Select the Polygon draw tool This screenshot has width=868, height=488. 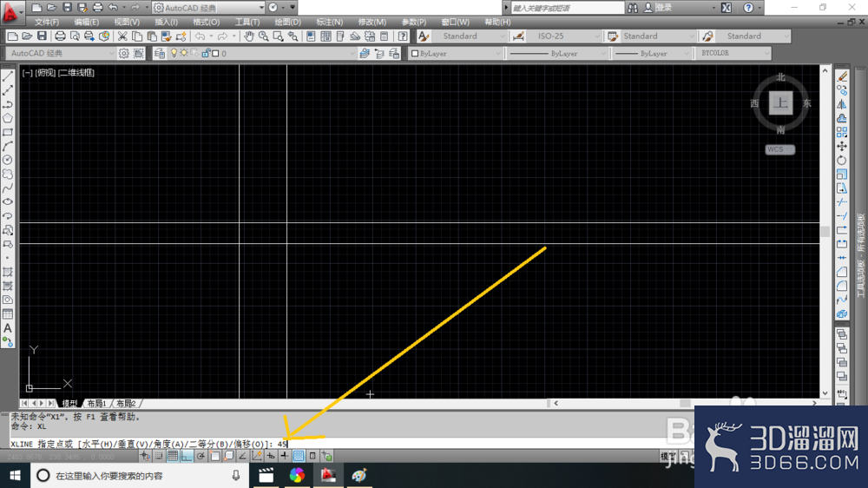[8, 118]
